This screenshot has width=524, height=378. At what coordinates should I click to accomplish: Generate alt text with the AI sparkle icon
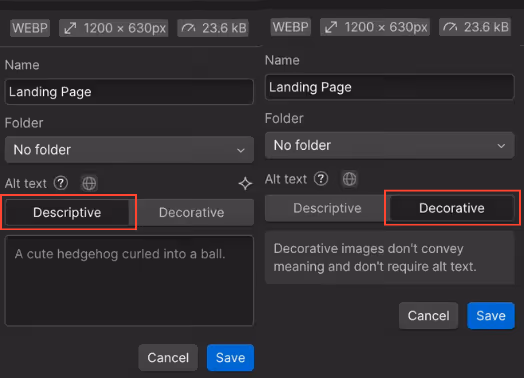pyautogui.click(x=245, y=183)
